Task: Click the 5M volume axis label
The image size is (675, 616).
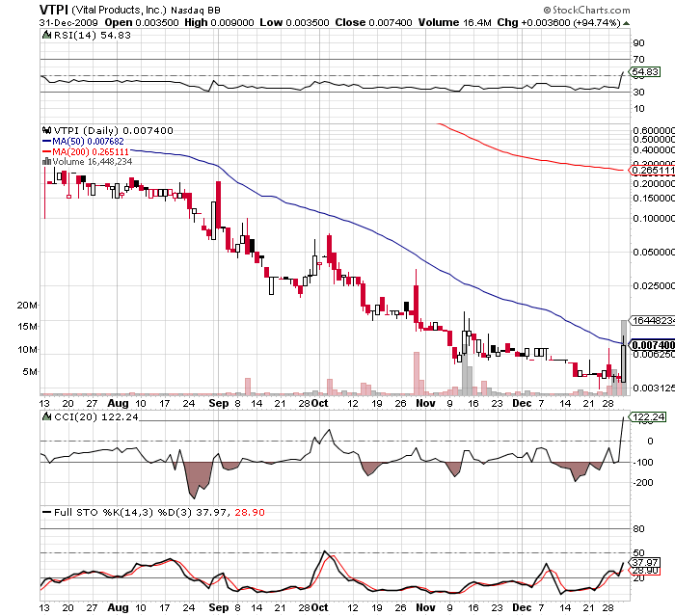Action: point(29,371)
